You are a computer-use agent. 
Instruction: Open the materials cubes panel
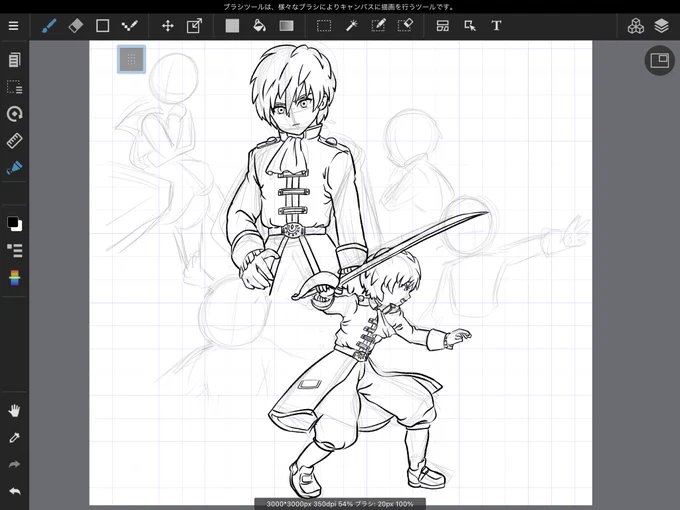(x=636, y=26)
